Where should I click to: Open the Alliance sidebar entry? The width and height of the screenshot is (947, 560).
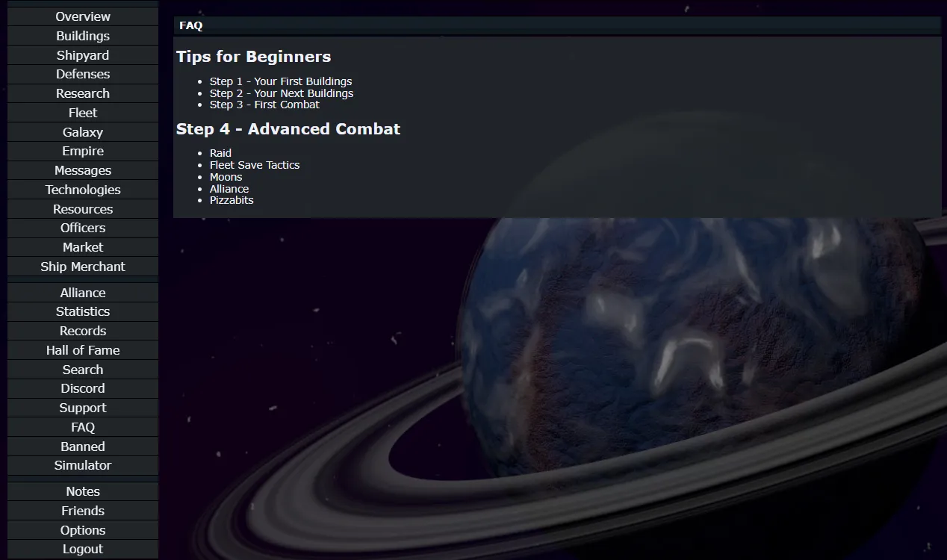point(83,293)
